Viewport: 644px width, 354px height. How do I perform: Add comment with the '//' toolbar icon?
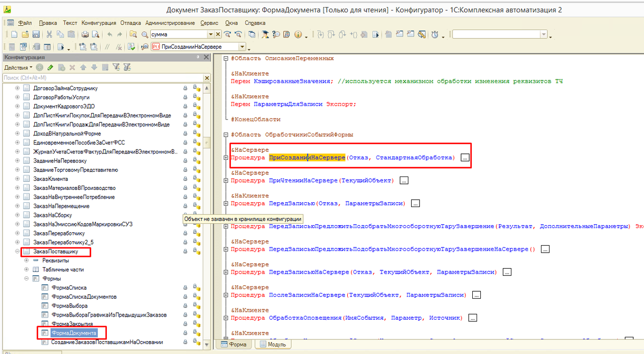coord(107,47)
